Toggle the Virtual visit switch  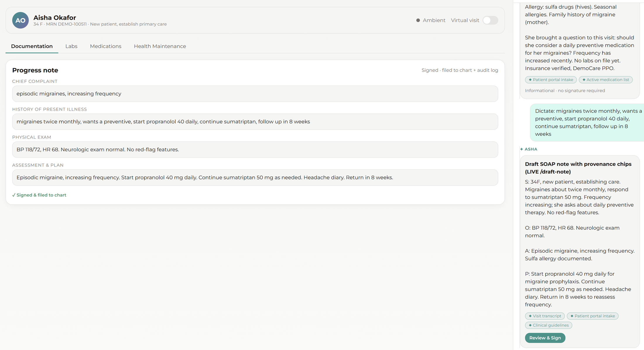pyautogui.click(x=490, y=20)
